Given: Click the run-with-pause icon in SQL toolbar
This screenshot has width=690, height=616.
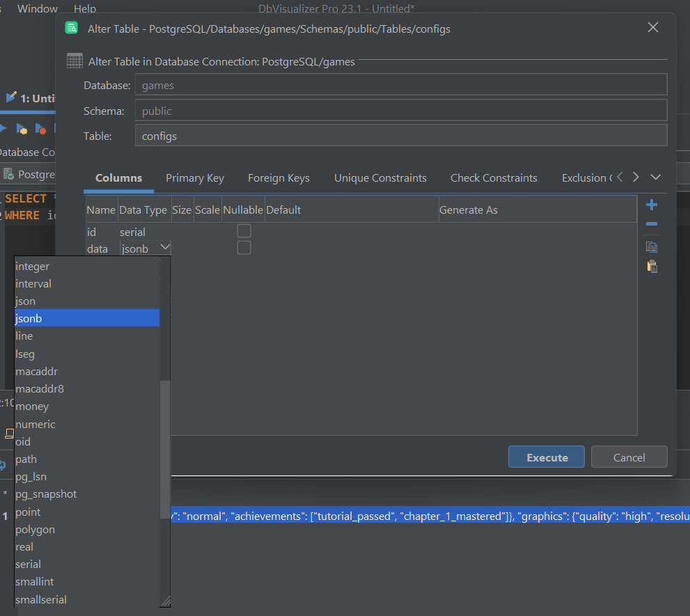Looking at the screenshot, I should pyautogui.click(x=21, y=129).
